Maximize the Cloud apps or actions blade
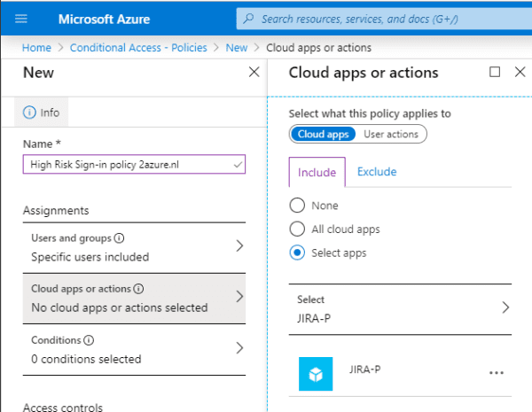Image resolution: width=532 pixels, height=412 pixels. point(495,72)
